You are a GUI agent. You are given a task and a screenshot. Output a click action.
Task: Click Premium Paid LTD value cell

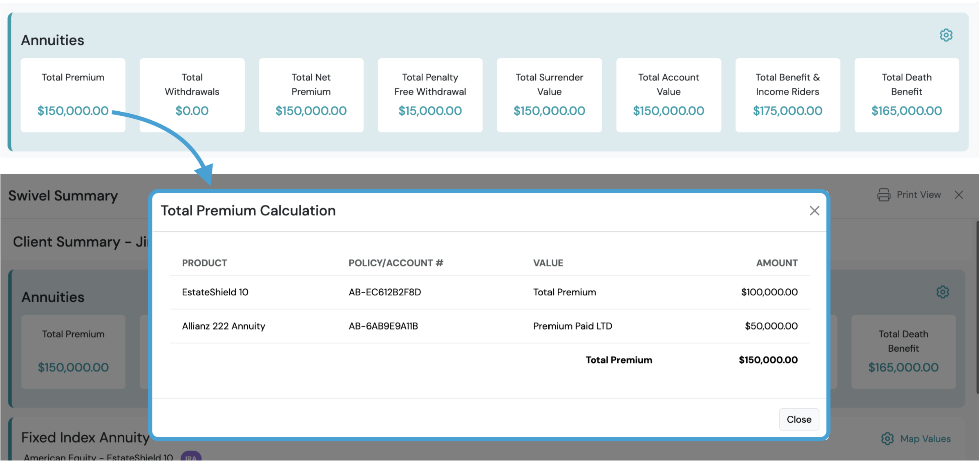pyautogui.click(x=572, y=326)
